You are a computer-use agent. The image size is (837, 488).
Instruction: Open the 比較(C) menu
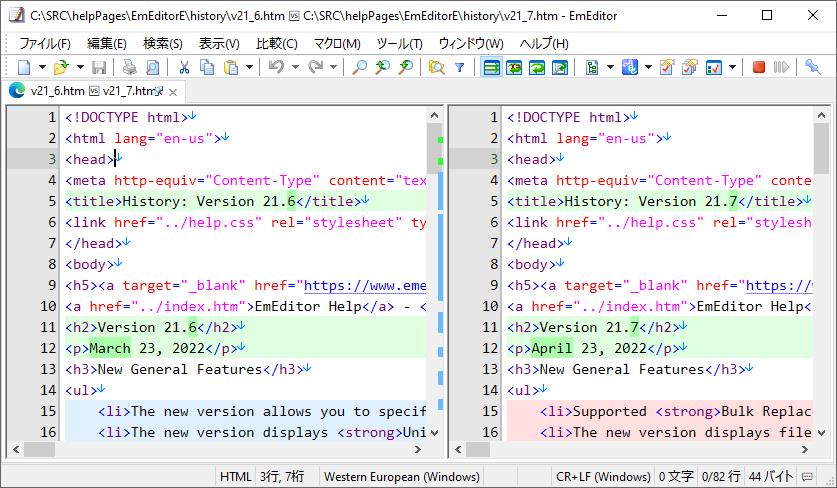pos(277,43)
